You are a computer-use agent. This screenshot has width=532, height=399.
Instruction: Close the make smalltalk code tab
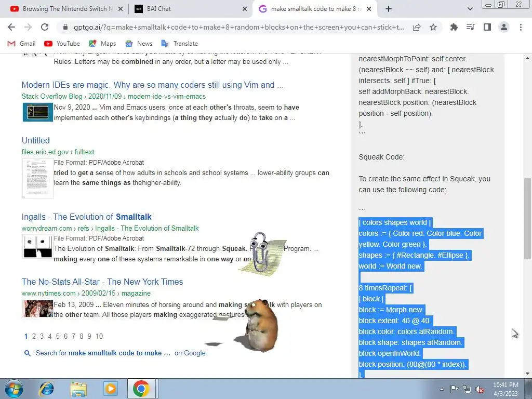369,9
